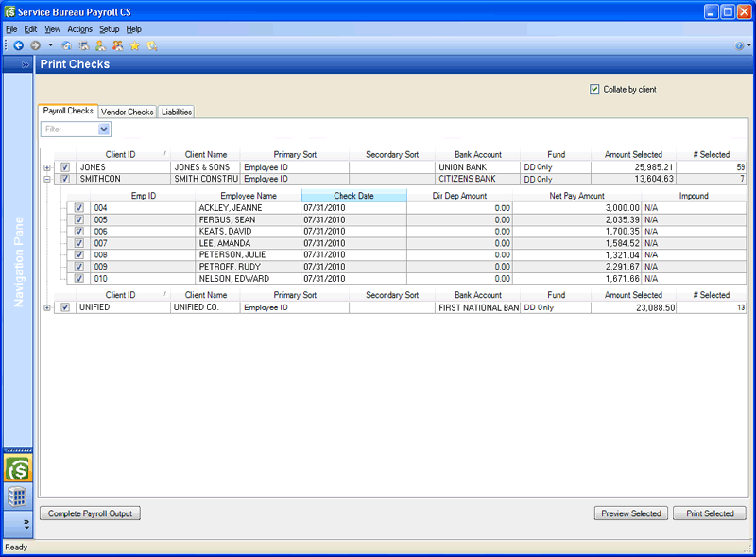
Task: Open the Filter dropdown
Action: click(x=104, y=129)
